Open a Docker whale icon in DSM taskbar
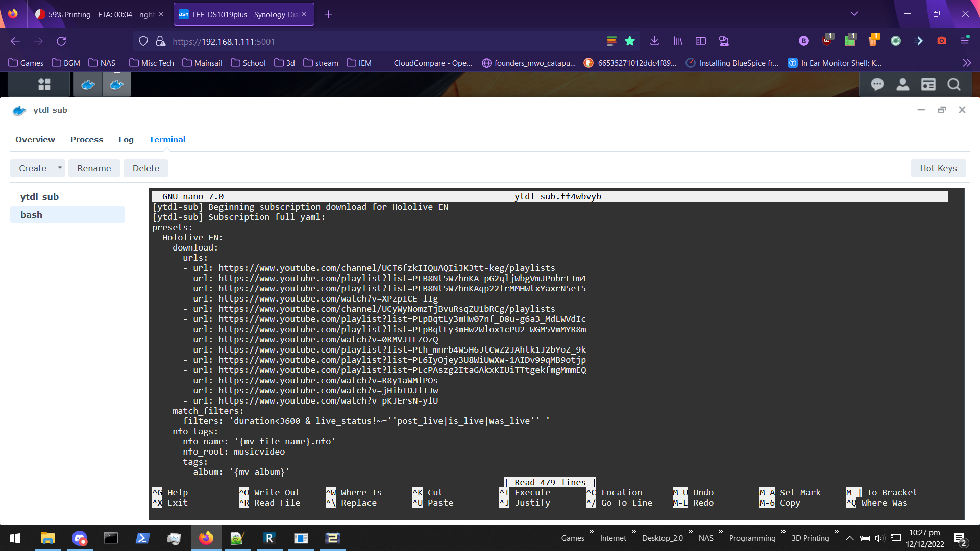This screenshot has height=551, width=980. pos(88,84)
